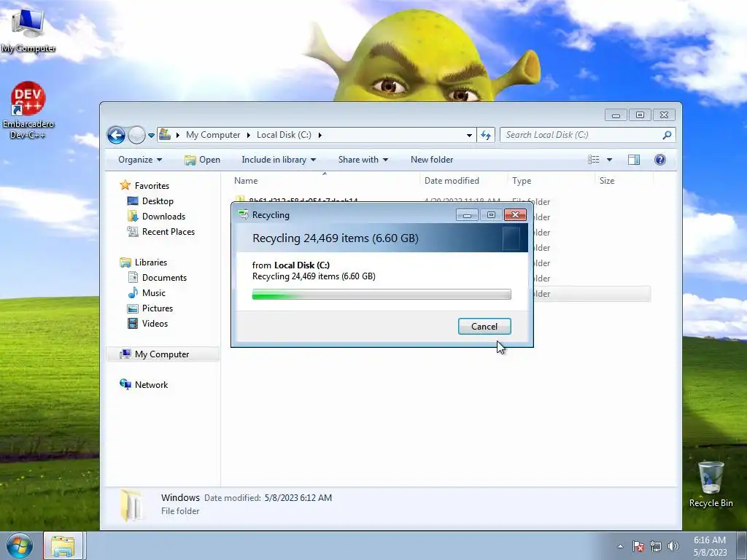Image resolution: width=747 pixels, height=560 pixels.
Task: Click the Network icon in sidebar
Action: coord(125,384)
